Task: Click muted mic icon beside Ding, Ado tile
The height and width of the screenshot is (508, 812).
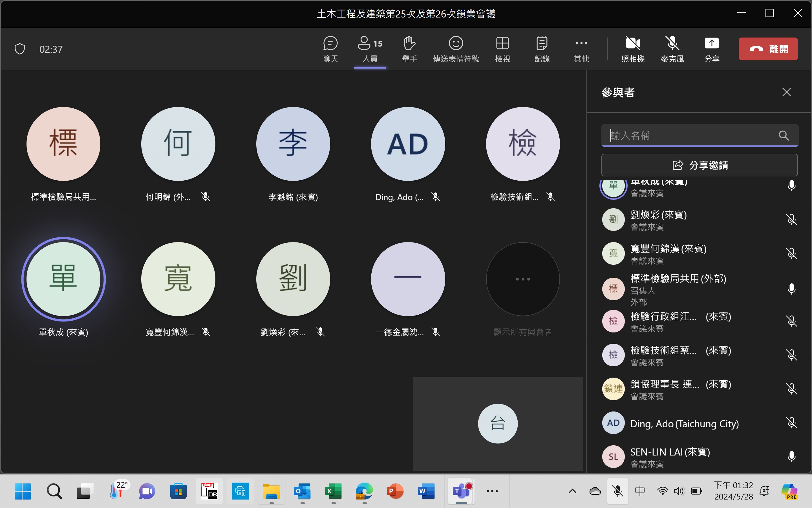Action: [436, 197]
